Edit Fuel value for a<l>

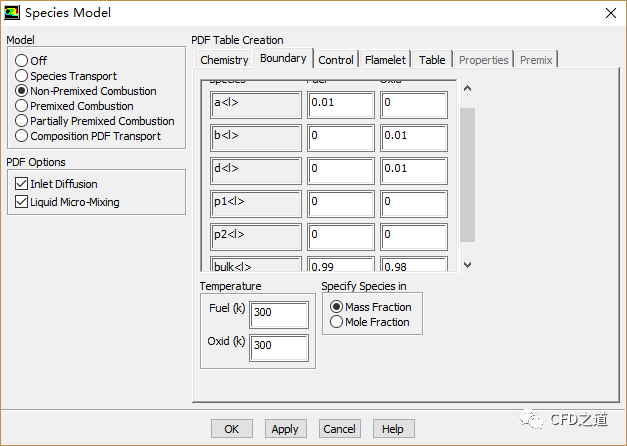click(341, 105)
